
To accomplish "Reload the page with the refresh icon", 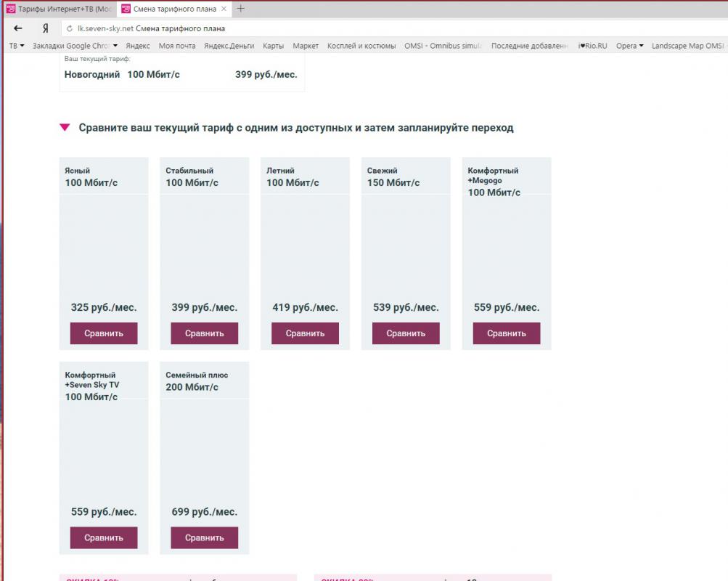I will pyautogui.click(x=70, y=29).
